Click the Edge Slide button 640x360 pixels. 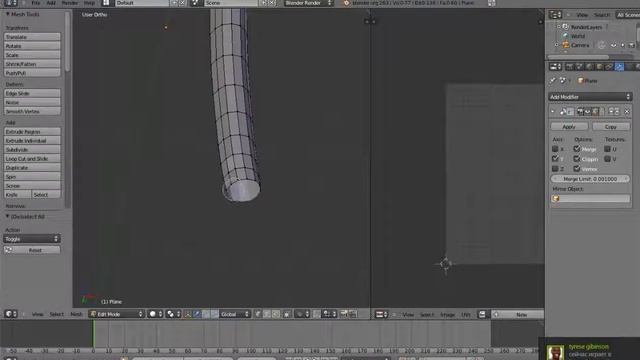pos(32,93)
